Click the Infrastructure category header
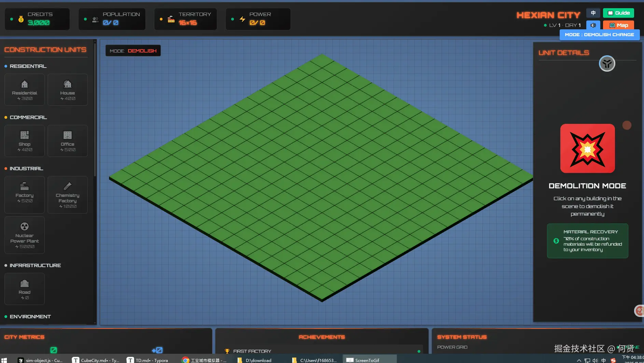Screen dimensions: 644x363 pyautogui.click(x=35, y=265)
